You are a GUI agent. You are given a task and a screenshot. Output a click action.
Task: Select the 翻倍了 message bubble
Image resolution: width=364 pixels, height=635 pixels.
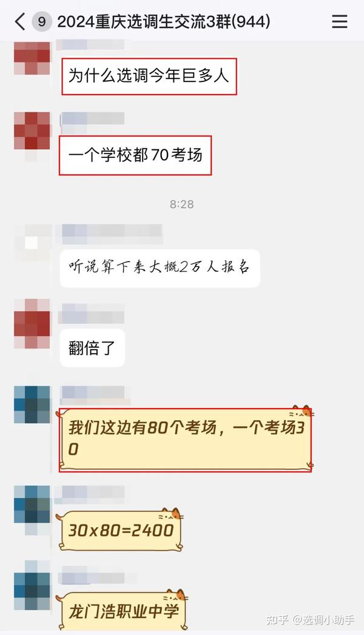pos(92,348)
